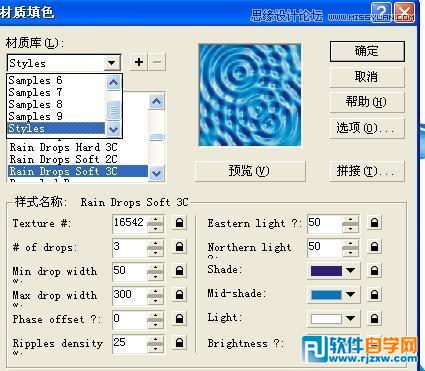Decrease Northern light spinner
Viewport: 425px width, 371px height.
[x=350, y=252]
